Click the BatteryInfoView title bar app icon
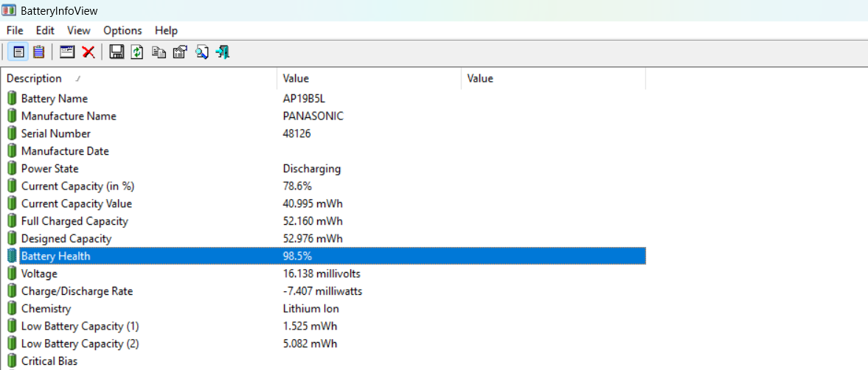The width and height of the screenshot is (868, 370). tap(9, 10)
